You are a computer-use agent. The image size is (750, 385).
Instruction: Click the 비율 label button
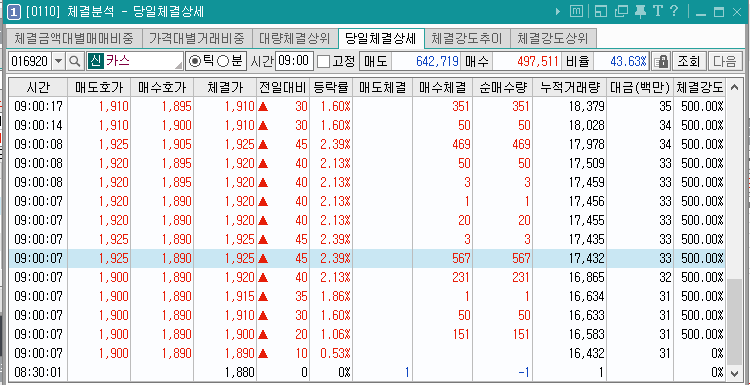point(578,61)
